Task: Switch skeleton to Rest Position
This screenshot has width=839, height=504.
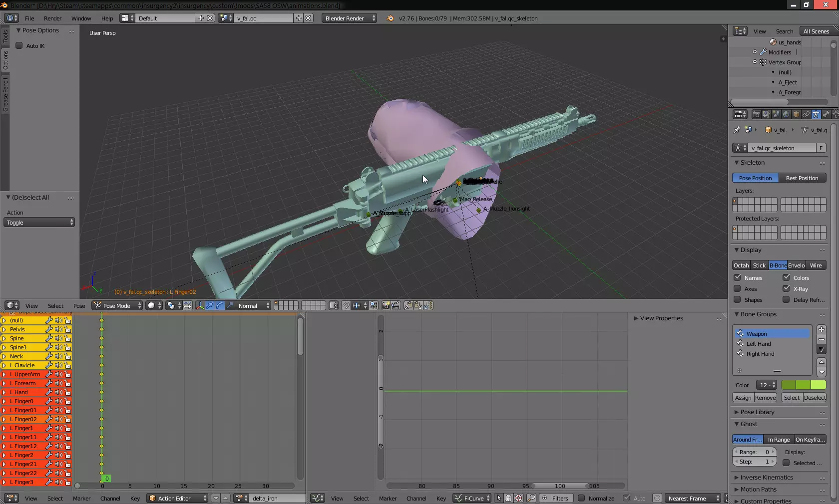Action: coord(802,178)
